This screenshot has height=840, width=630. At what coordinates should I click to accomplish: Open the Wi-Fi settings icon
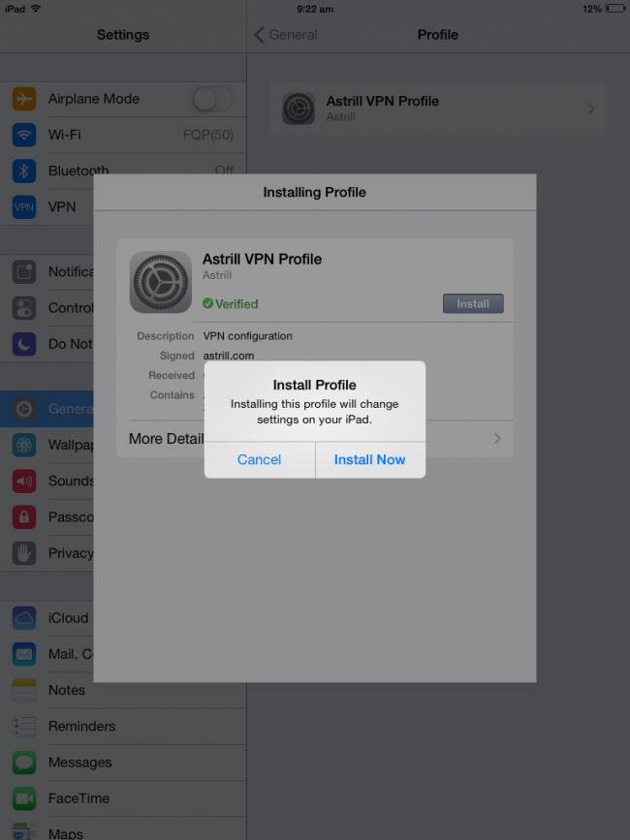point(24,135)
